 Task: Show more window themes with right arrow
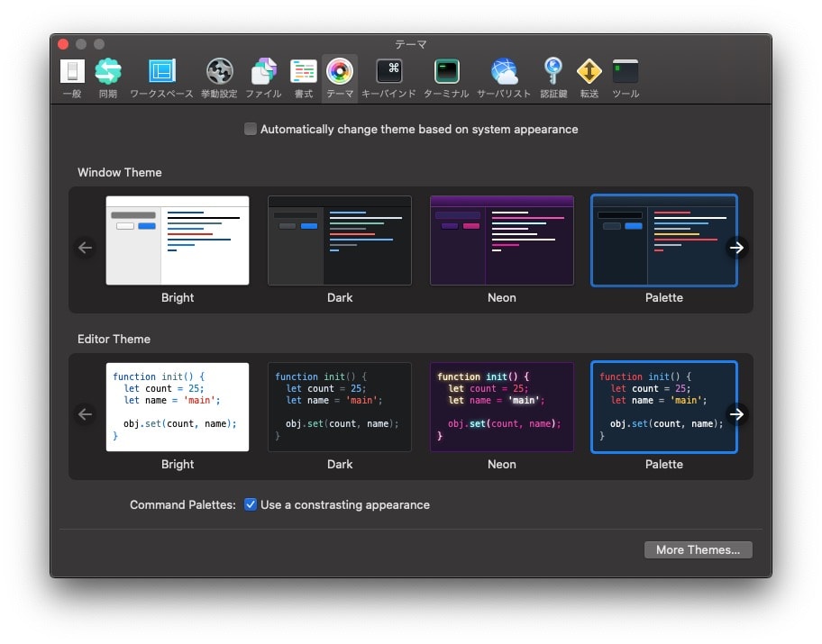coord(737,248)
